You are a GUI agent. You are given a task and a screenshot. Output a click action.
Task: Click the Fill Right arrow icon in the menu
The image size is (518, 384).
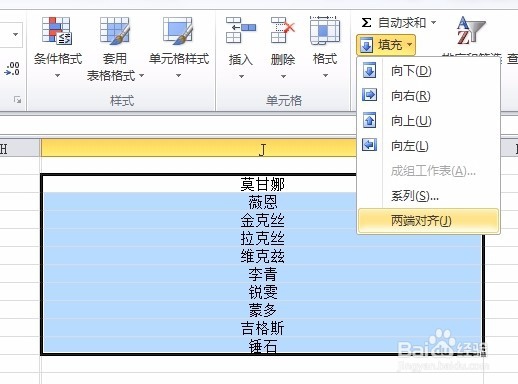point(369,95)
